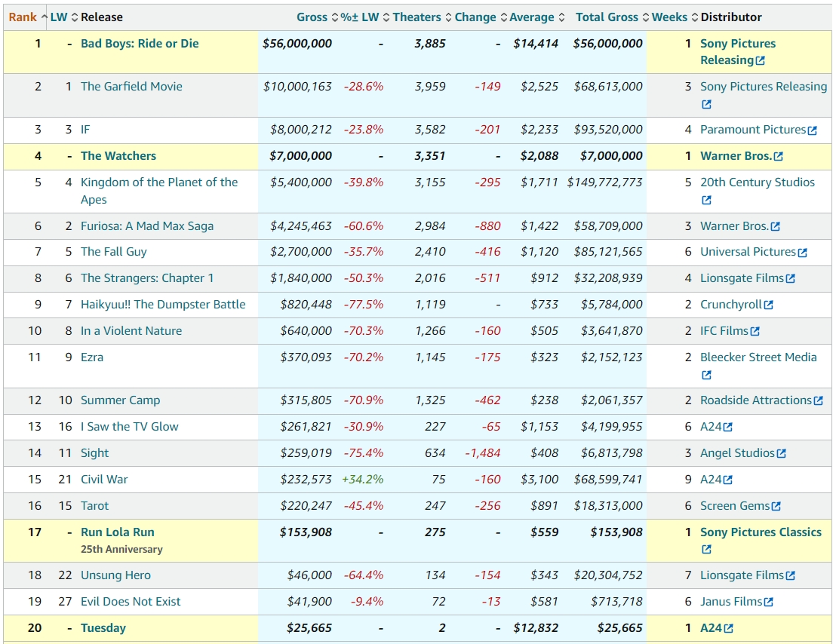Open I Saw the TV Glow link
The height and width of the screenshot is (644, 836).
tap(130, 427)
